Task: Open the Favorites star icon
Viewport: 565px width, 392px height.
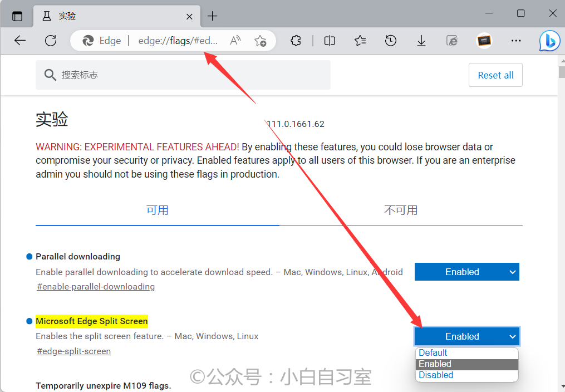Action: pos(360,41)
